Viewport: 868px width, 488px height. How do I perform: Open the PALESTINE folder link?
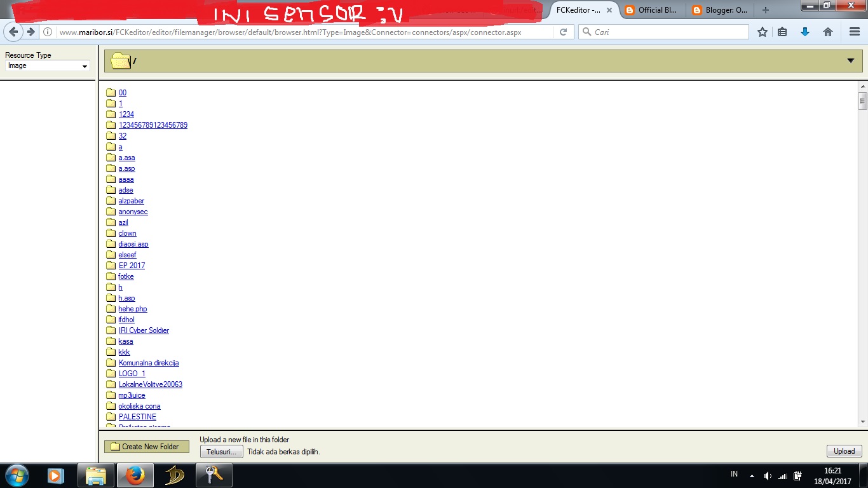click(x=137, y=416)
